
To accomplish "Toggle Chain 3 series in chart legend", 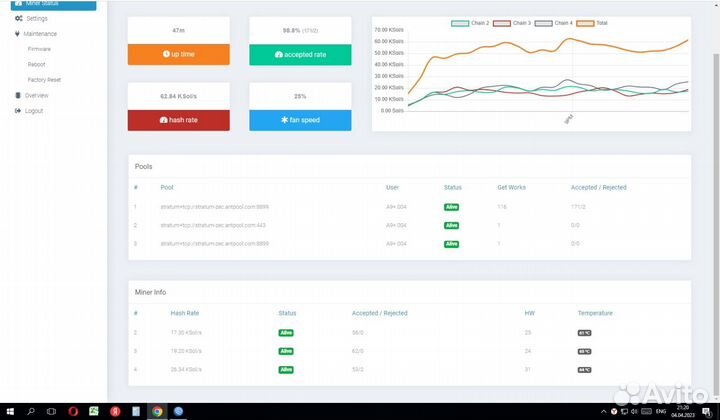I will coord(501,22).
